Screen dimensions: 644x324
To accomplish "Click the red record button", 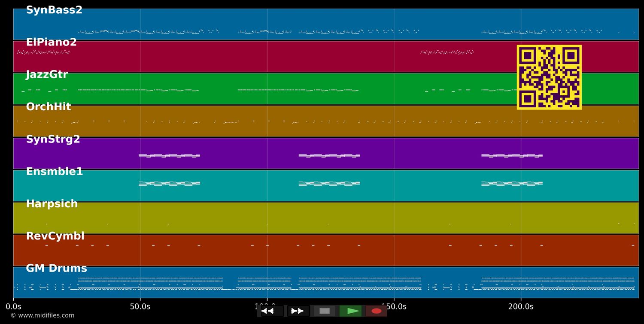I will 376,311.
